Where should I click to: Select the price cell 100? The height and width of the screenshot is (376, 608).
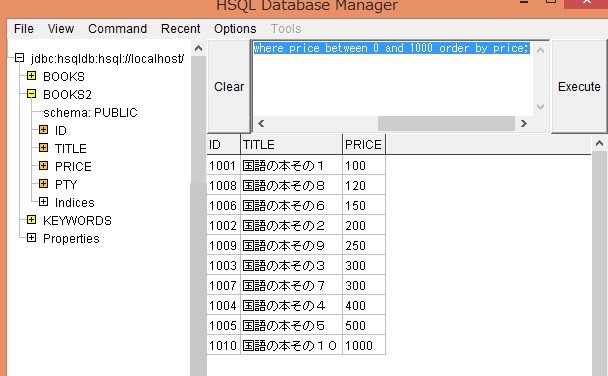(364, 166)
